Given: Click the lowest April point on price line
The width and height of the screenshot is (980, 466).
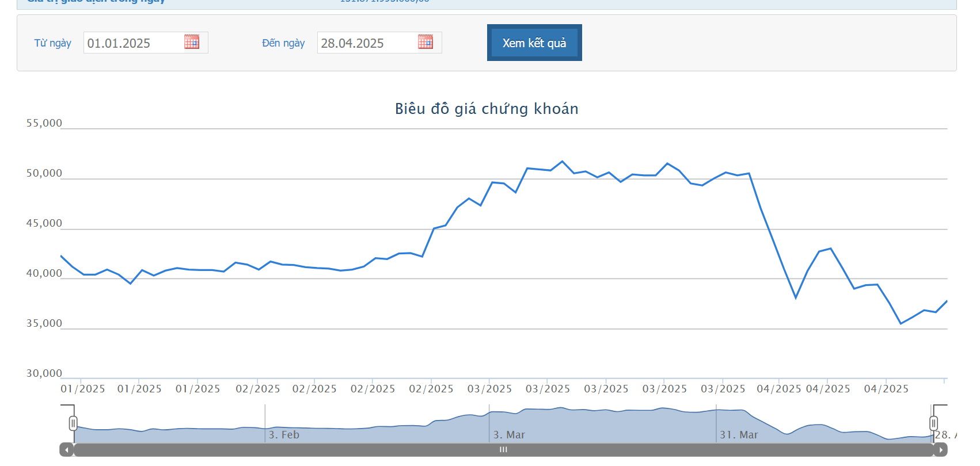Looking at the screenshot, I should 901,324.
